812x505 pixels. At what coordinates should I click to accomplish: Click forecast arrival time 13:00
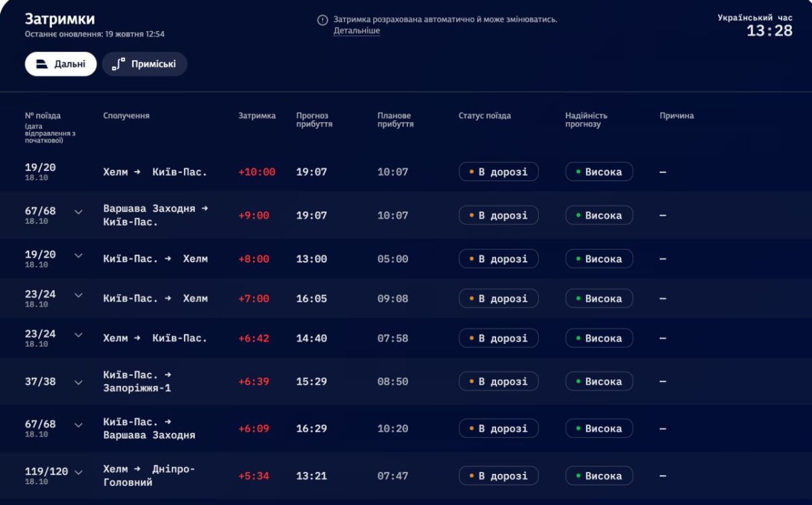pyautogui.click(x=312, y=259)
